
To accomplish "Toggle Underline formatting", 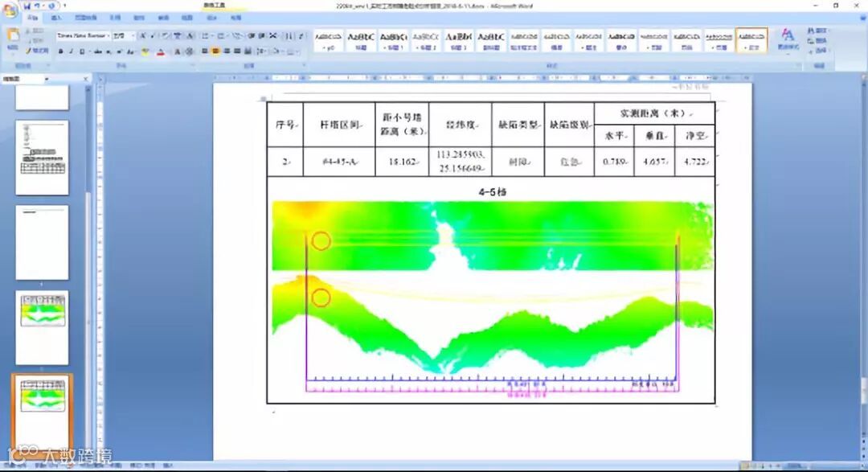I will 82,51.
